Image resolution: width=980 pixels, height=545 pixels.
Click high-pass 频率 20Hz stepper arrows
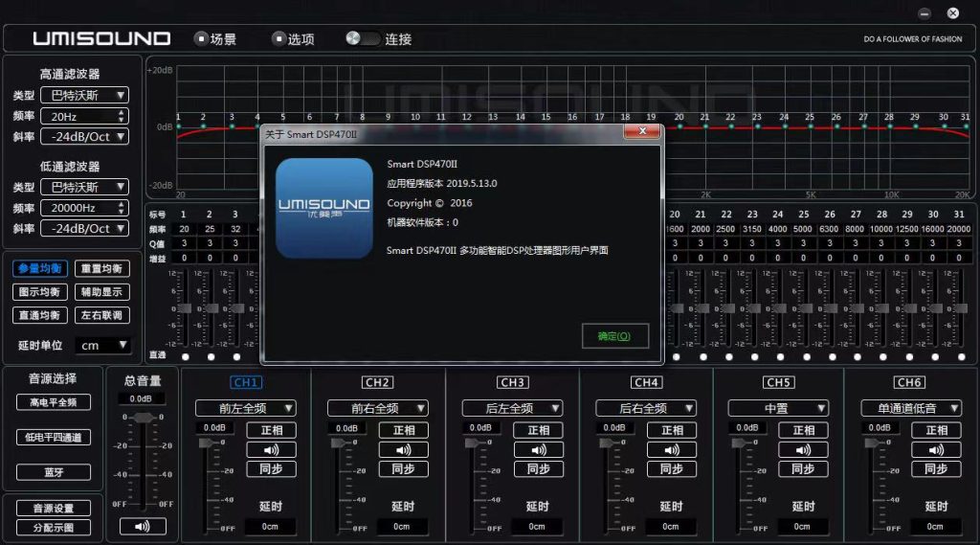coord(122,116)
